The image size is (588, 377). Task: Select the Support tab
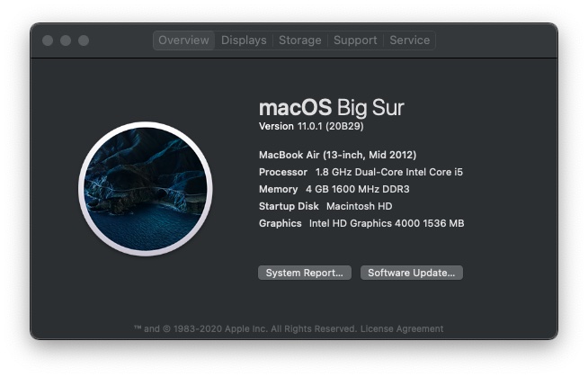click(355, 40)
